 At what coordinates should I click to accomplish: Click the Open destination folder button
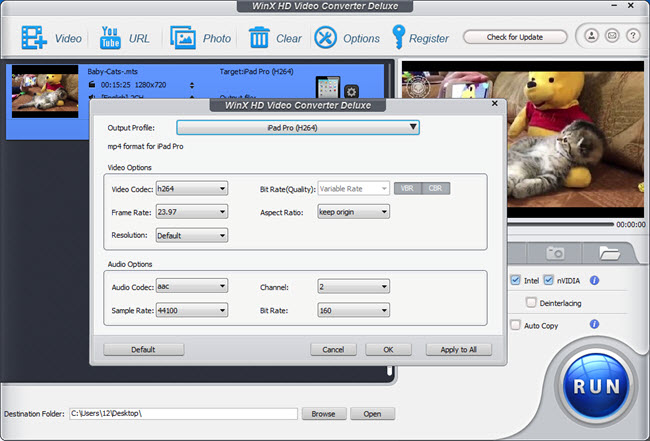point(372,414)
